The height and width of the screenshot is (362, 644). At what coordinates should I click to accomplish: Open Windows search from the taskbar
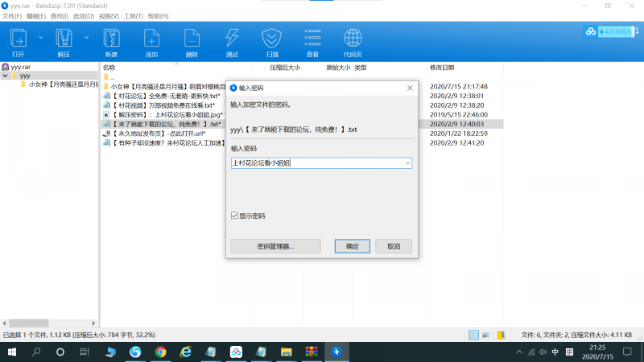(x=36, y=352)
